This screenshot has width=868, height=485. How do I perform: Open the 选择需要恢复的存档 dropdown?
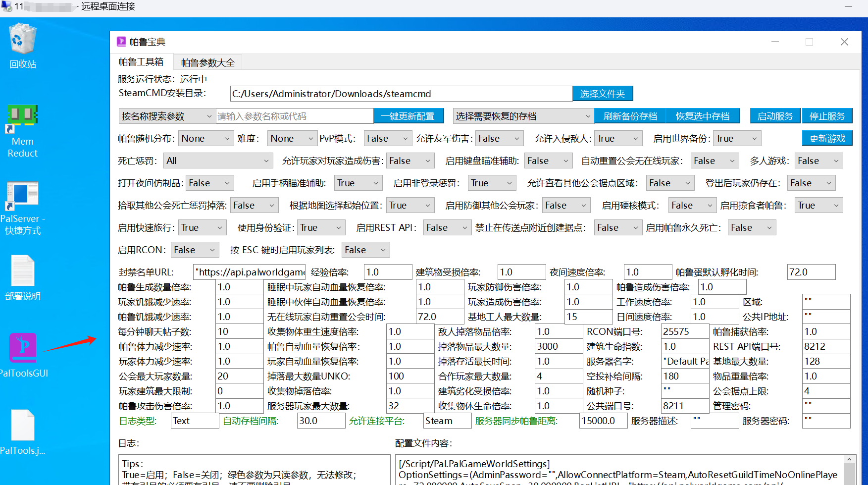tap(523, 116)
